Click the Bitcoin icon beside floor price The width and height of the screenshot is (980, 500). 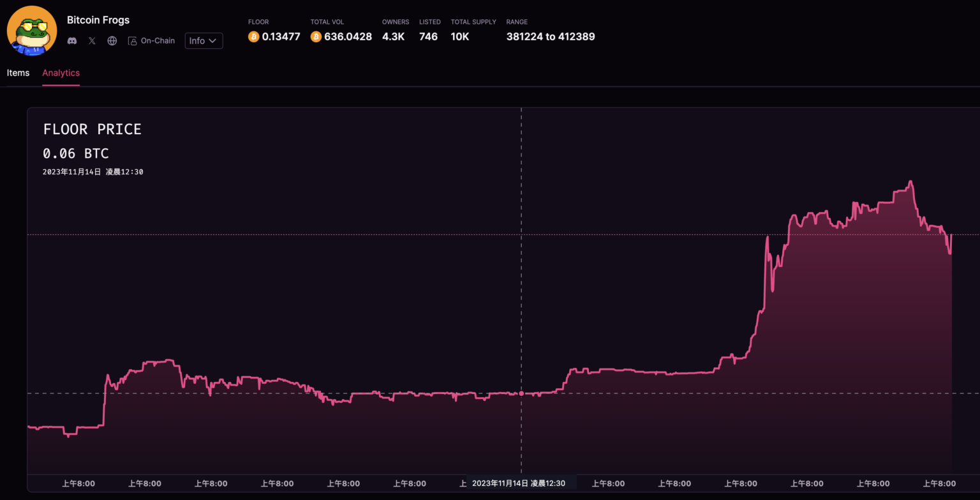[x=254, y=36]
